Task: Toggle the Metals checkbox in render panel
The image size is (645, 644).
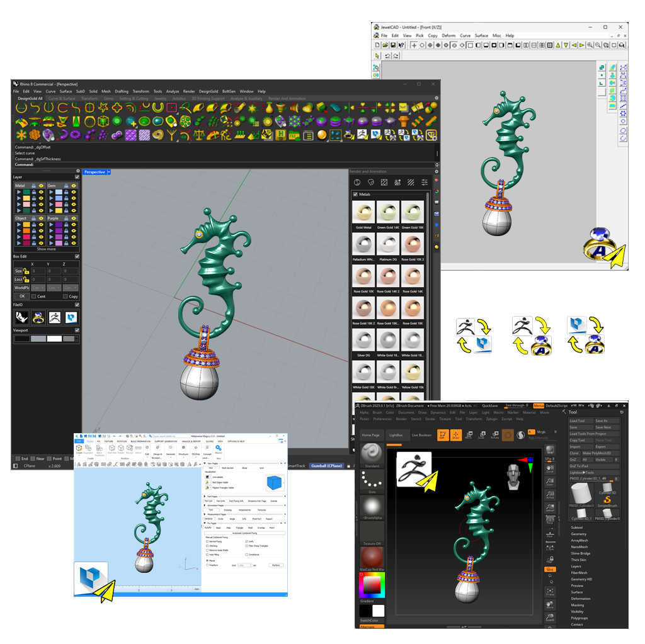Action: coord(355,194)
